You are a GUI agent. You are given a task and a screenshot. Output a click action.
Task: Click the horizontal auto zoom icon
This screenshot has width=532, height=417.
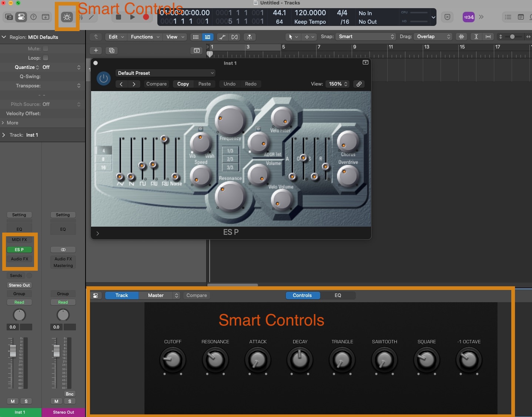point(488,37)
